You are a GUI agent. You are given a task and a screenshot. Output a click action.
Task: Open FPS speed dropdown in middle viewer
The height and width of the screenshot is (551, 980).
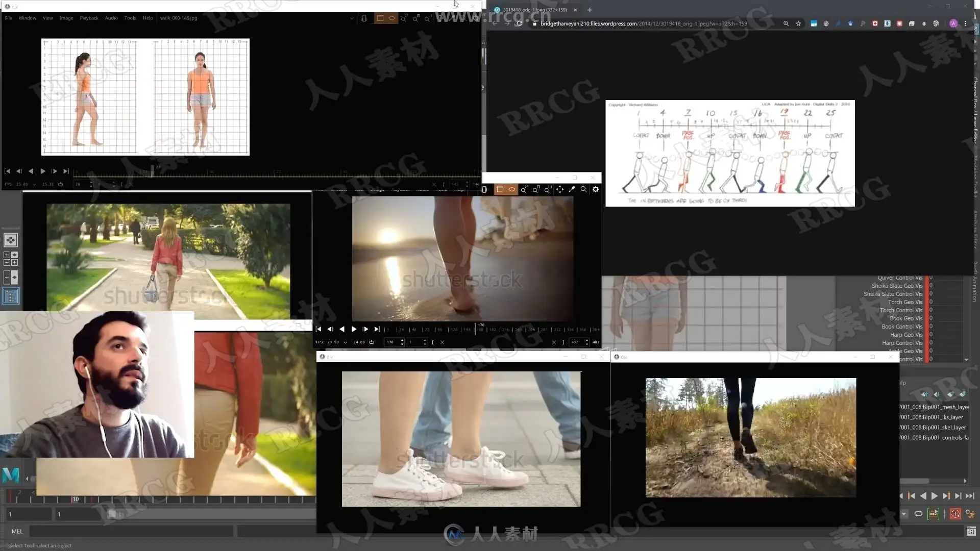tap(346, 342)
